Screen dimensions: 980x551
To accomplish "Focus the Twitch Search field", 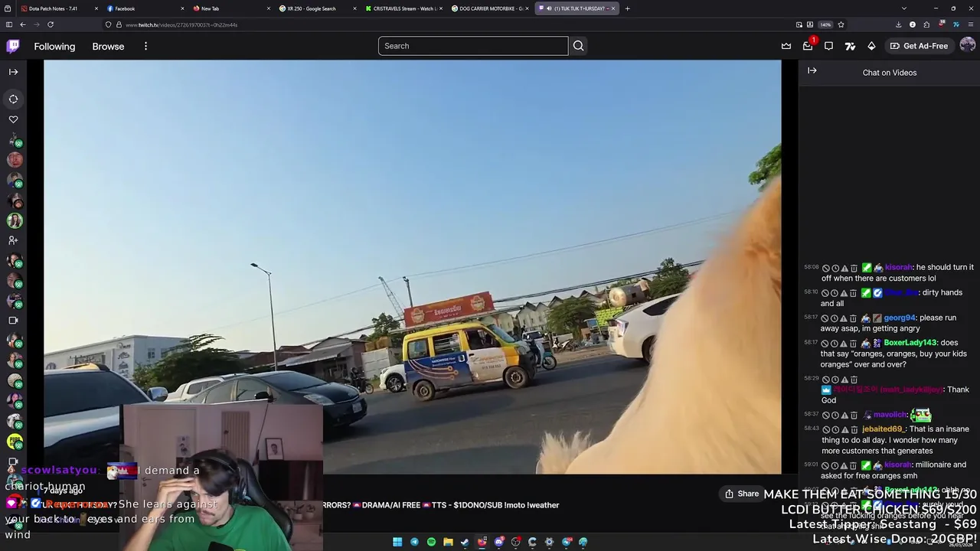I will [x=473, y=46].
